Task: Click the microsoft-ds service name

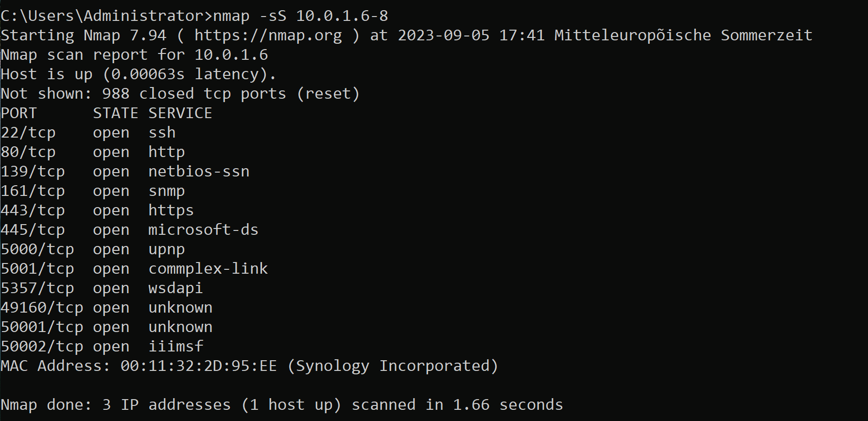Action: [x=203, y=230]
